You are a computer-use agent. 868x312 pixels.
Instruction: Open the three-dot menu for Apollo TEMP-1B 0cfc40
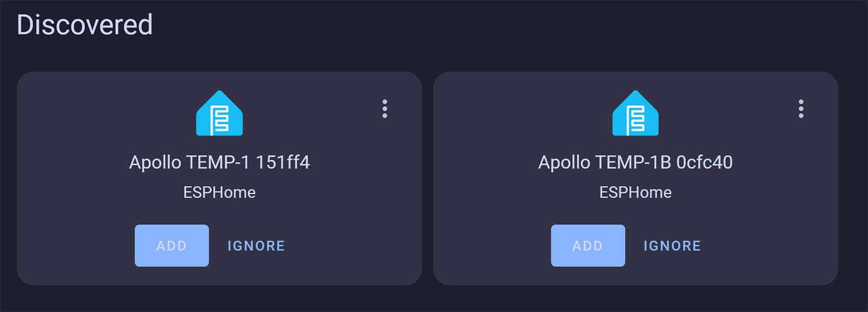tap(801, 109)
